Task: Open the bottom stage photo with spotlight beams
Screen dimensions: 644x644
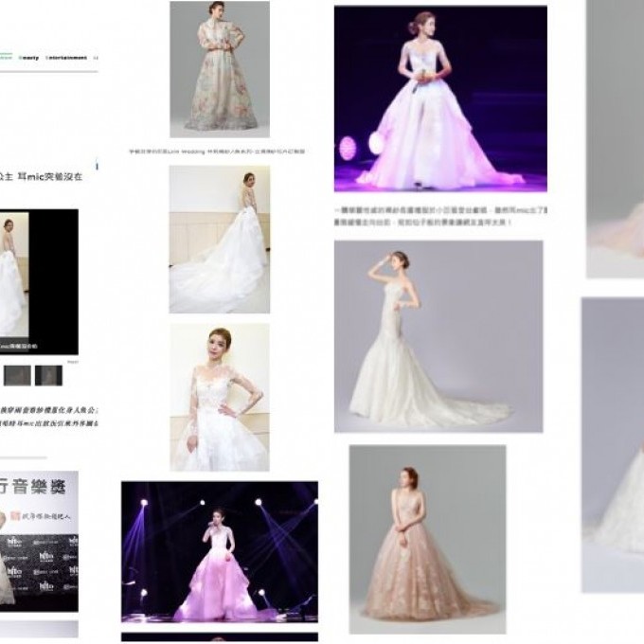Action: pyautogui.click(x=219, y=551)
